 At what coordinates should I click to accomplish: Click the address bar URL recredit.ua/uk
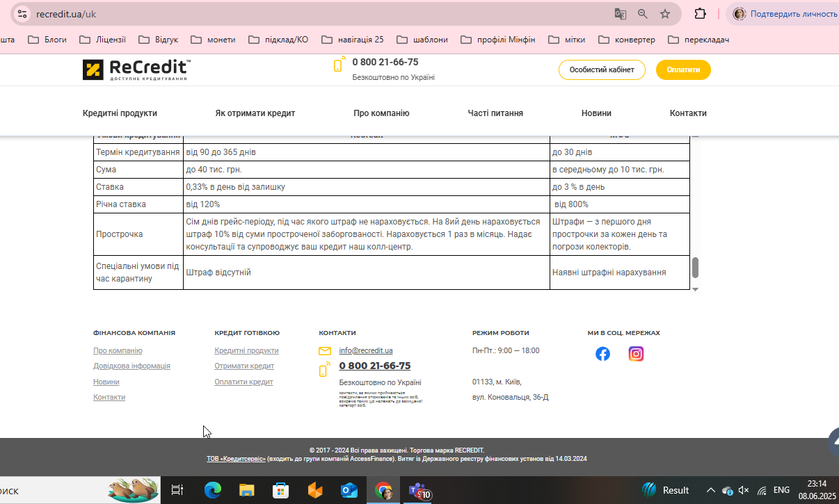coord(65,14)
